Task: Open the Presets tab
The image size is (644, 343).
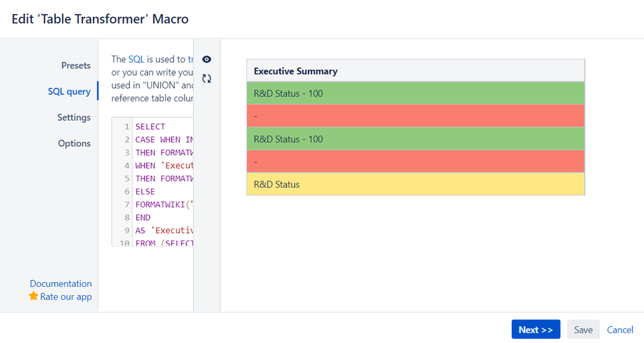Action: pyautogui.click(x=75, y=65)
